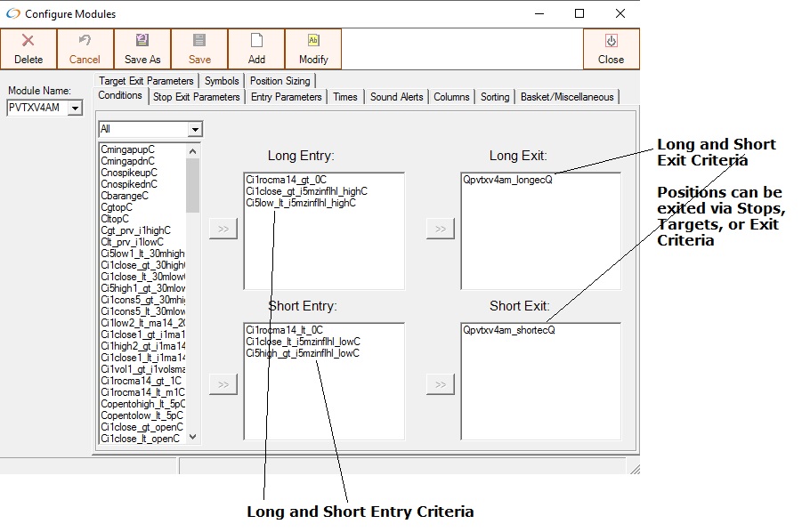802x532 pixels.
Task: Click the Add new module icon
Action: (x=256, y=41)
